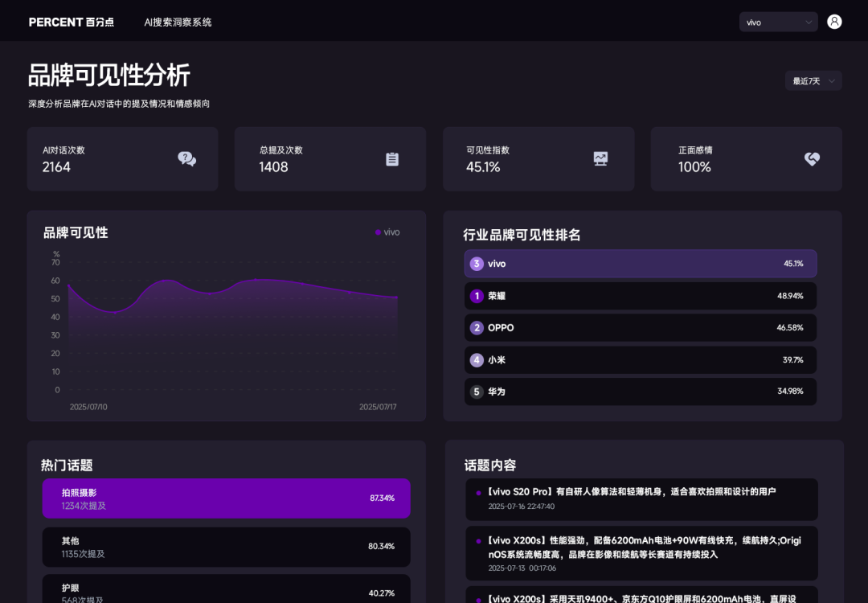Click the chat bubble icon on AI对话次数 card
The height and width of the screenshot is (603, 868).
(x=187, y=159)
